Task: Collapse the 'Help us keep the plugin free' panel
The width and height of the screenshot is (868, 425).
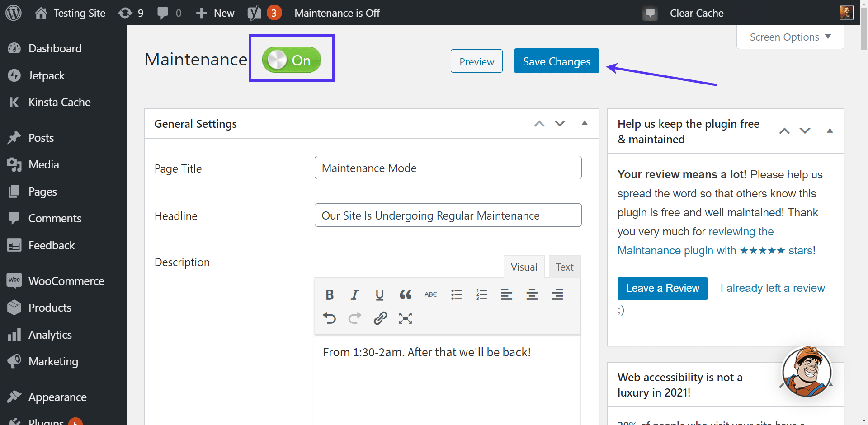Action: (x=830, y=131)
